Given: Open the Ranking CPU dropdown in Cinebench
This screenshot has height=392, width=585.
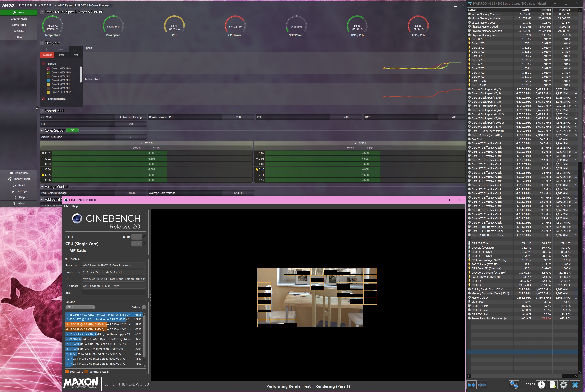Looking at the screenshot, I should tap(80, 307).
